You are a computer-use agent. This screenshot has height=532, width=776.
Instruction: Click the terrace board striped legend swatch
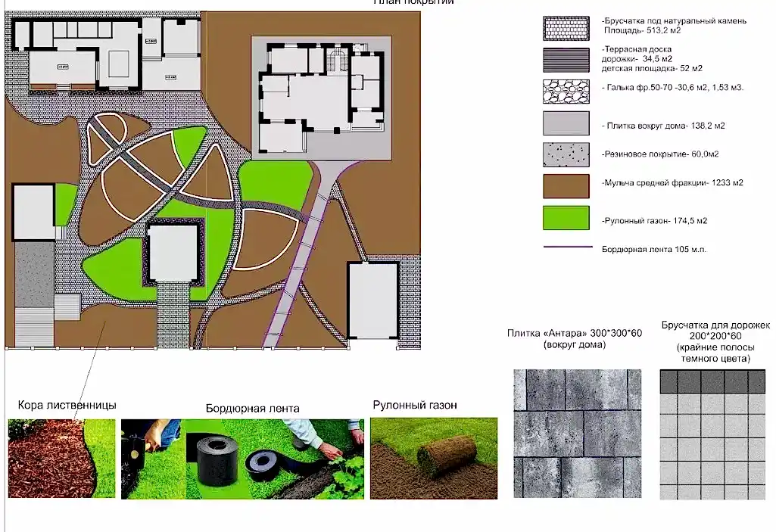tap(566, 59)
